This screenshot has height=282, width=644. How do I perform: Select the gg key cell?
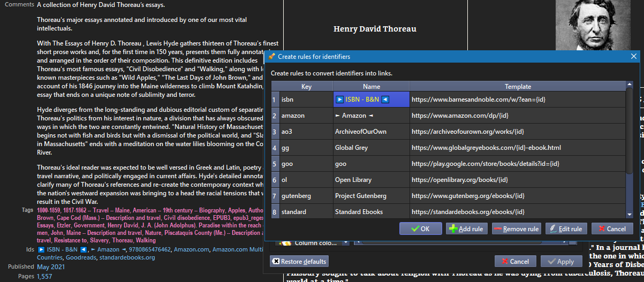[x=306, y=148]
